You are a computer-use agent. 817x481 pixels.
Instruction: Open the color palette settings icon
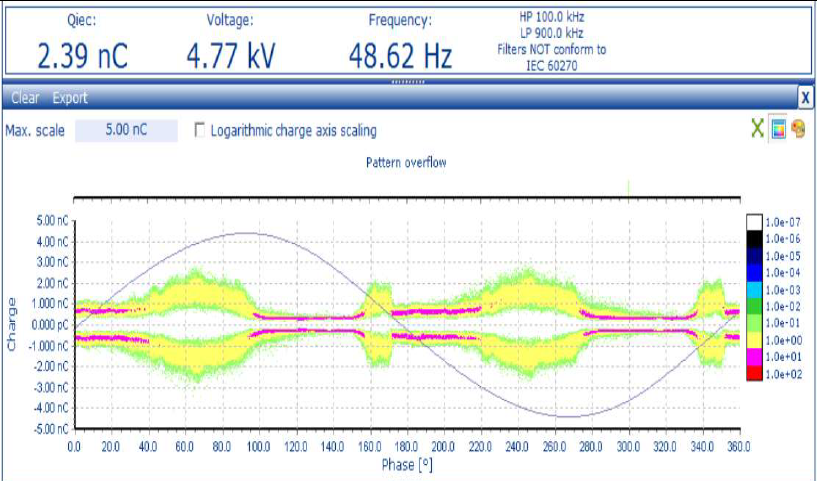[x=798, y=130]
